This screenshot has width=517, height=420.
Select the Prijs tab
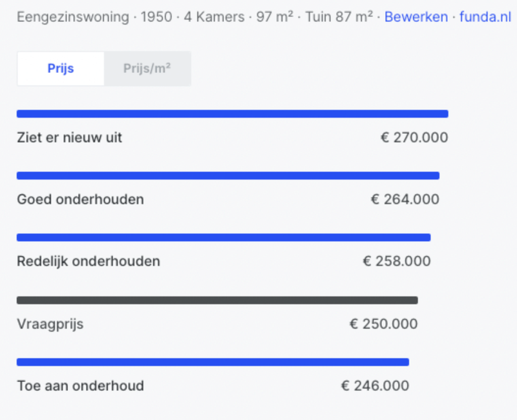pos(61,68)
